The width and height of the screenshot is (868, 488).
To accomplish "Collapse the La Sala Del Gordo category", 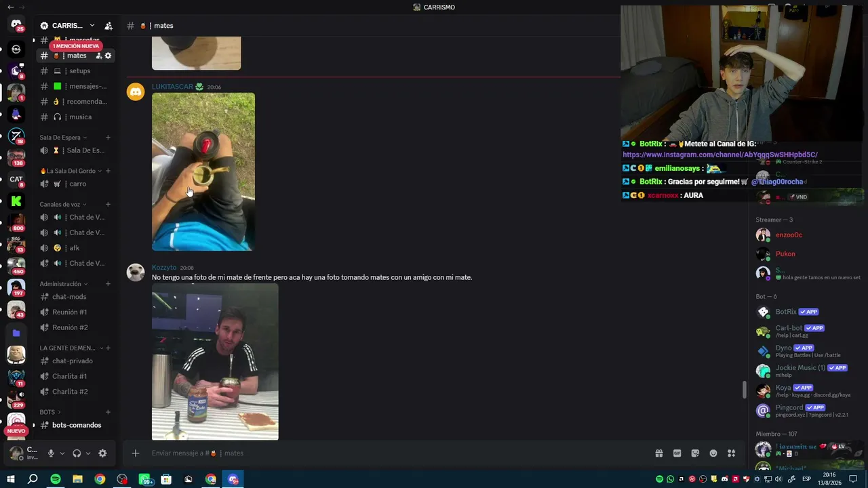I will coord(71,171).
